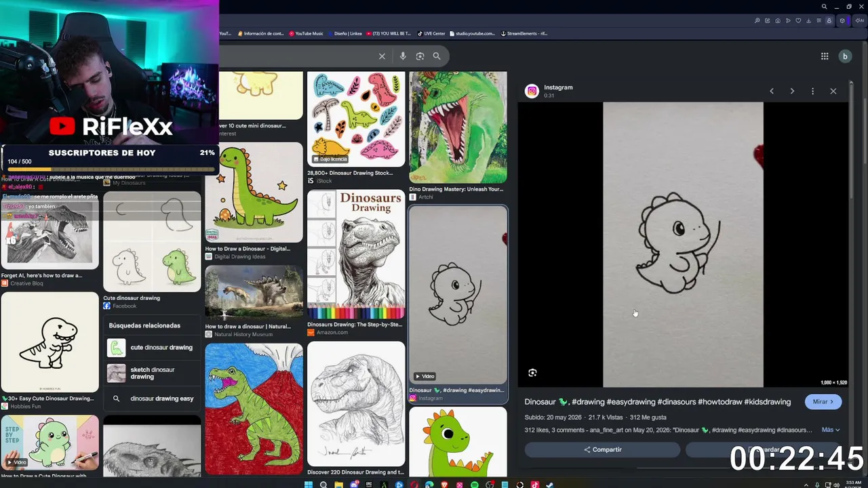Open the StreamElements bookmark
The image size is (868, 488).
(x=524, y=33)
